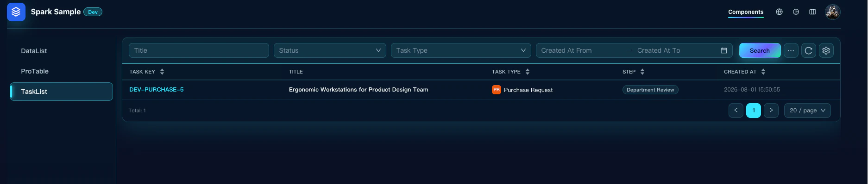
Task: Click the 2026-08-01 15:50:55 timestamp
Action: click(752, 90)
